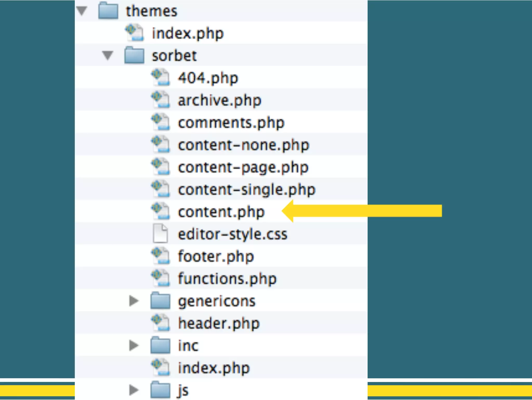
Task: Click the themes folder icon
Action: tap(108, 11)
